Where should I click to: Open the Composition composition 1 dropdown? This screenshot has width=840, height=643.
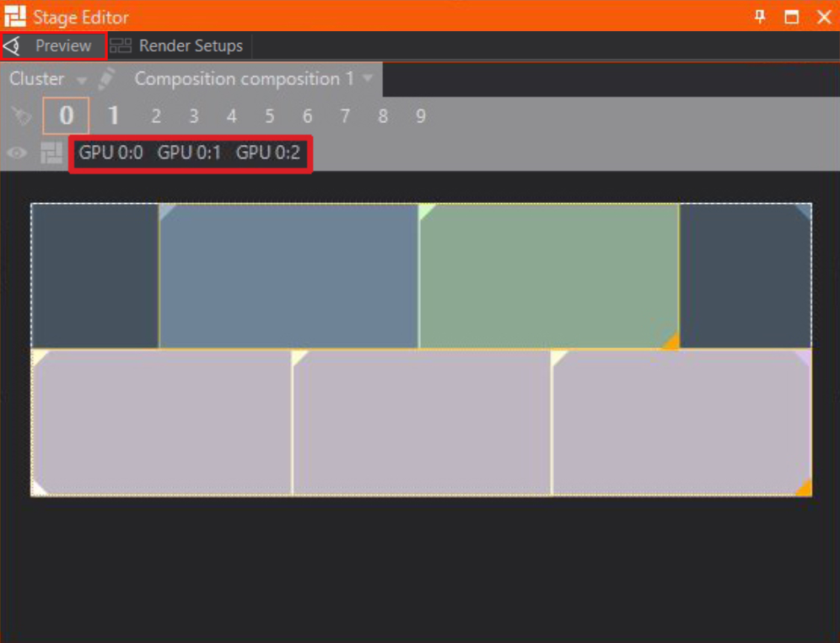point(368,79)
